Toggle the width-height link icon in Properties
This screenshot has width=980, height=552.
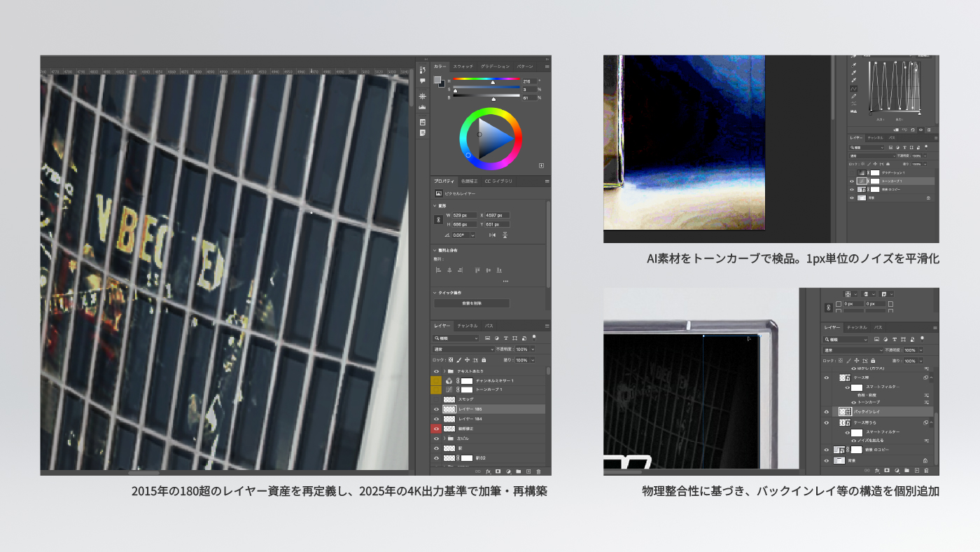pyautogui.click(x=439, y=220)
